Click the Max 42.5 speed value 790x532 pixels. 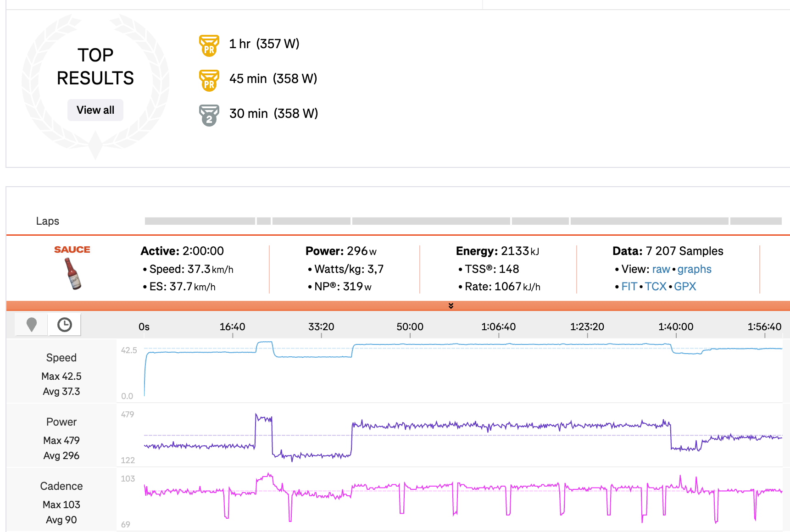pos(61,376)
